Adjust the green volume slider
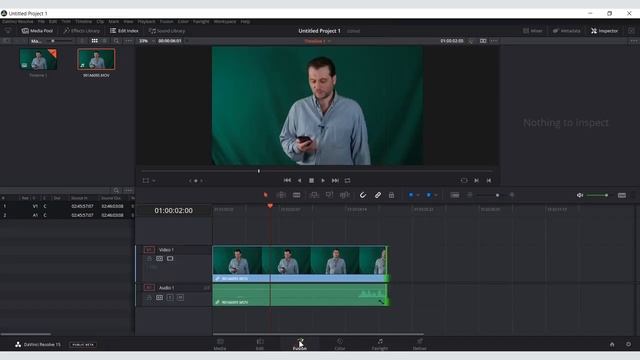Image resolution: width=640 pixels, height=360 pixels. 598,195
